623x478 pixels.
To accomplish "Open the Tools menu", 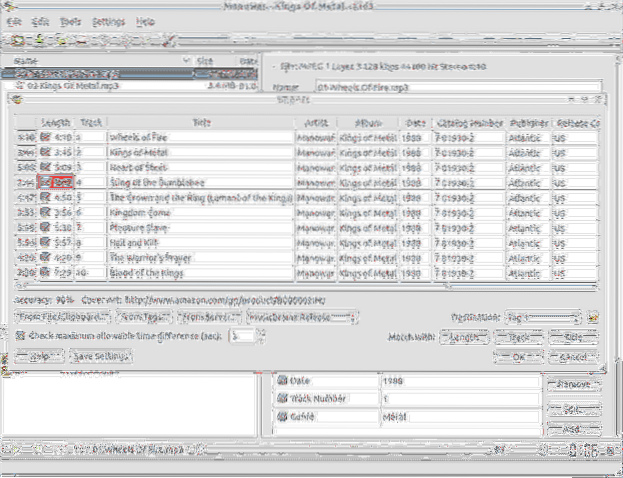I will (70, 22).
